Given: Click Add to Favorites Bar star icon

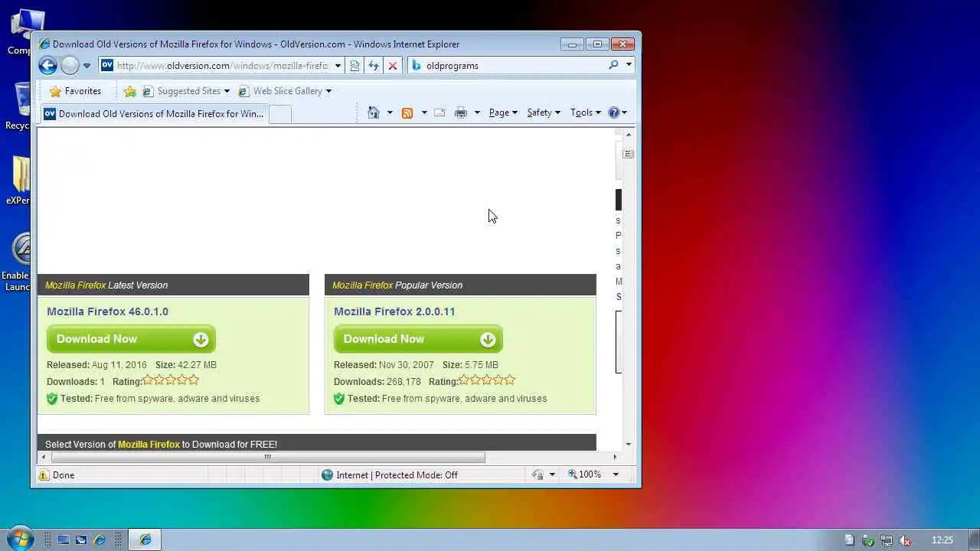Looking at the screenshot, I should point(130,91).
